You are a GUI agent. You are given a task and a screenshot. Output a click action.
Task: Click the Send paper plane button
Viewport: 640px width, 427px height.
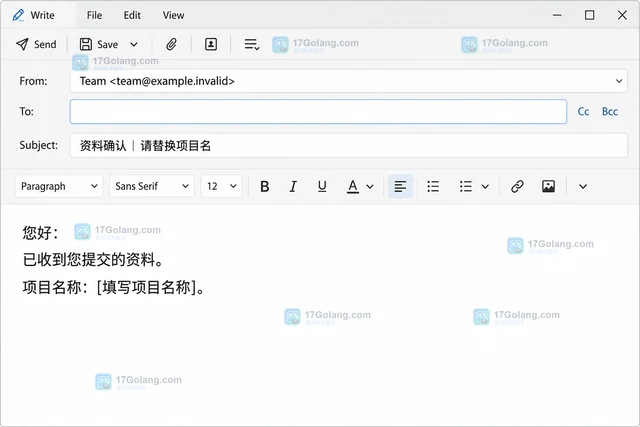pos(36,44)
